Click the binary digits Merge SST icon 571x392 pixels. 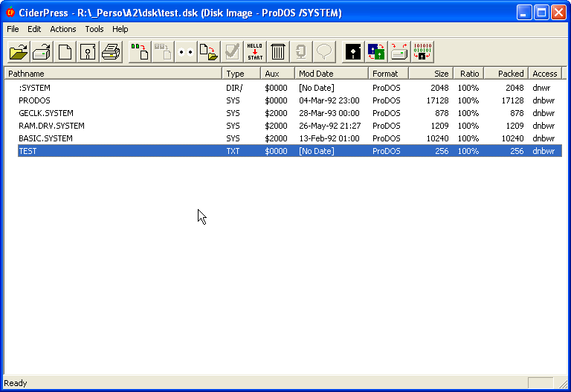click(422, 52)
